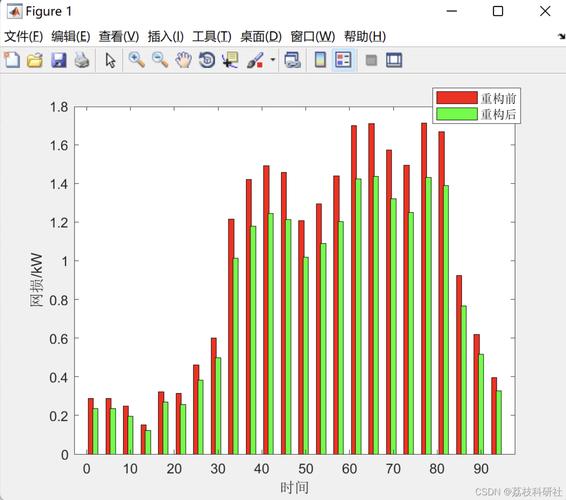Open the 窗口(W) menu

click(313, 36)
